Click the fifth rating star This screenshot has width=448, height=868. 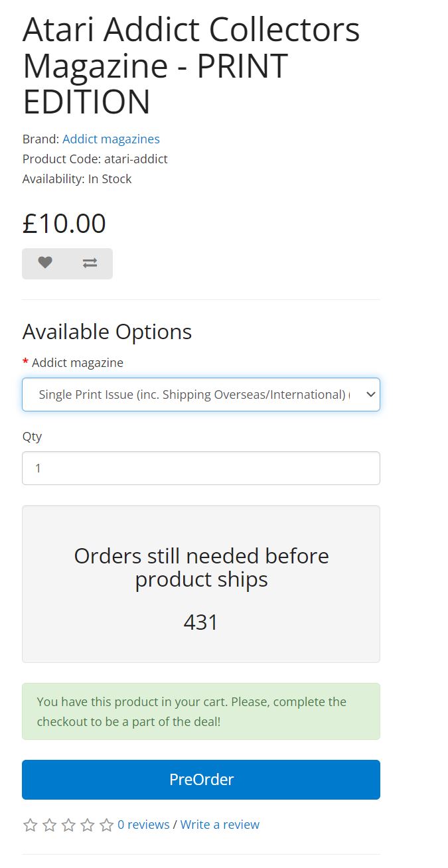click(x=106, y=825)
